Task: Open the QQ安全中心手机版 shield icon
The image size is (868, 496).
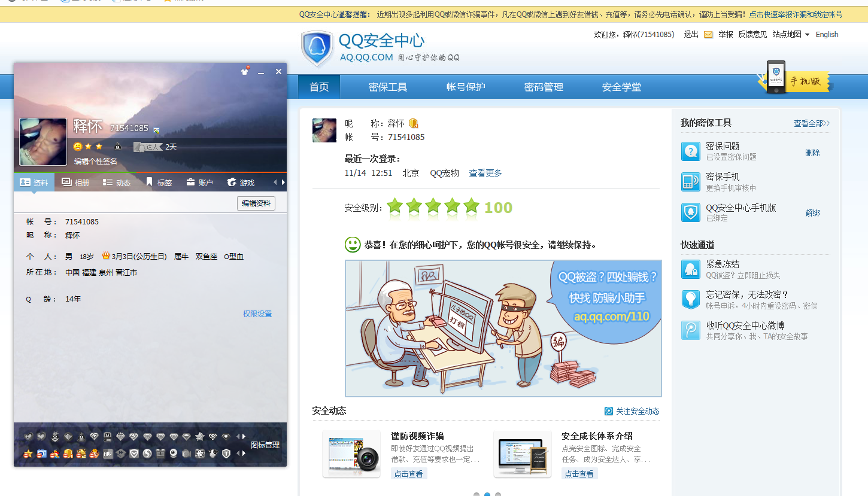Action: click(690, 212)
